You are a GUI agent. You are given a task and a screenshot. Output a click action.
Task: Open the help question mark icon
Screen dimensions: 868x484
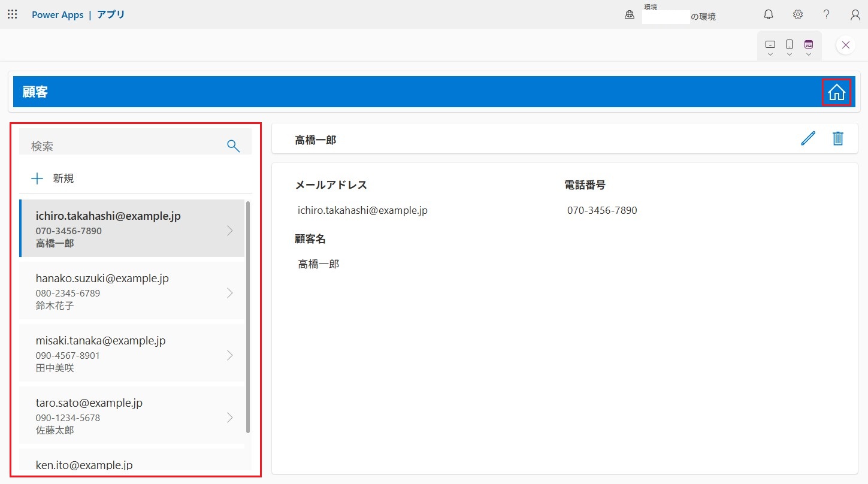pos(827,14)
